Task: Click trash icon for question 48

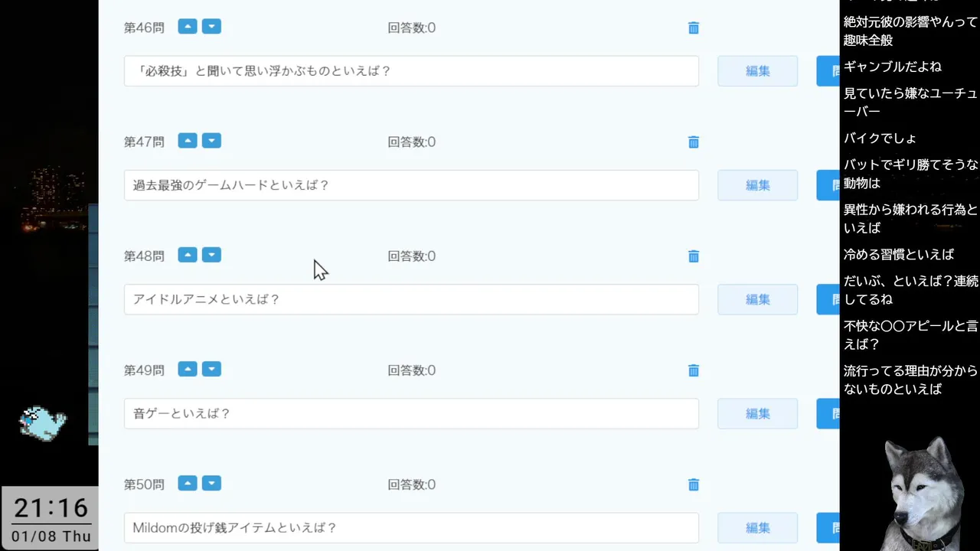Action: (694, 256)
